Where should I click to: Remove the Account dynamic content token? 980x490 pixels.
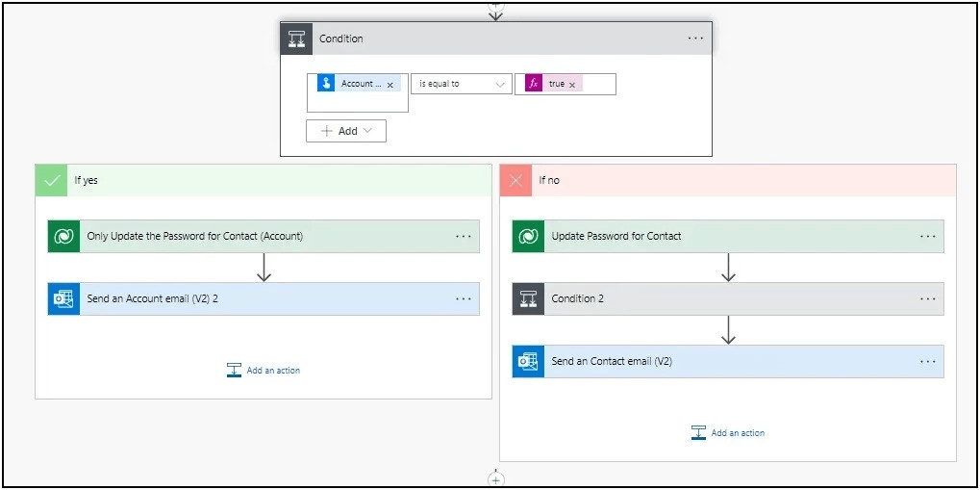(x=389, y=85)
